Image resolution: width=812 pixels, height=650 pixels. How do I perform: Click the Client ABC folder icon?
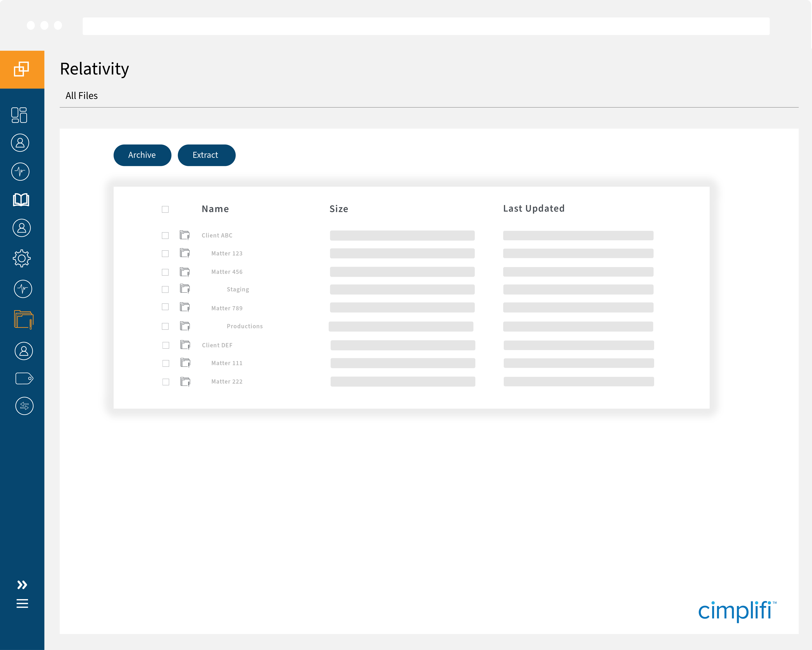pos(185,235)
